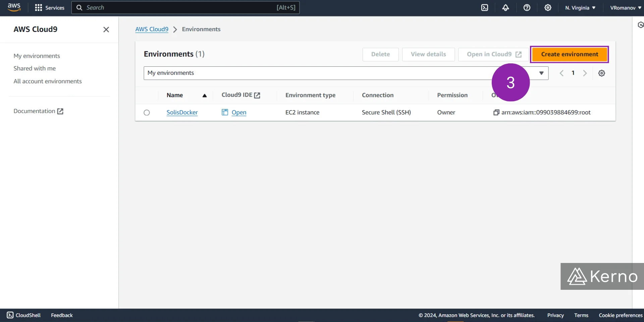Screen dimensions: 644x322
Task: Open the Services grid menu
Action: [x=50, y=8]
